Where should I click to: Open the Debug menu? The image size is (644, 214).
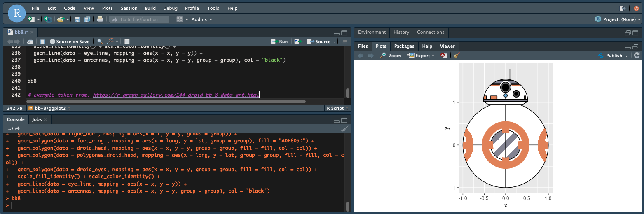(170, 8)
